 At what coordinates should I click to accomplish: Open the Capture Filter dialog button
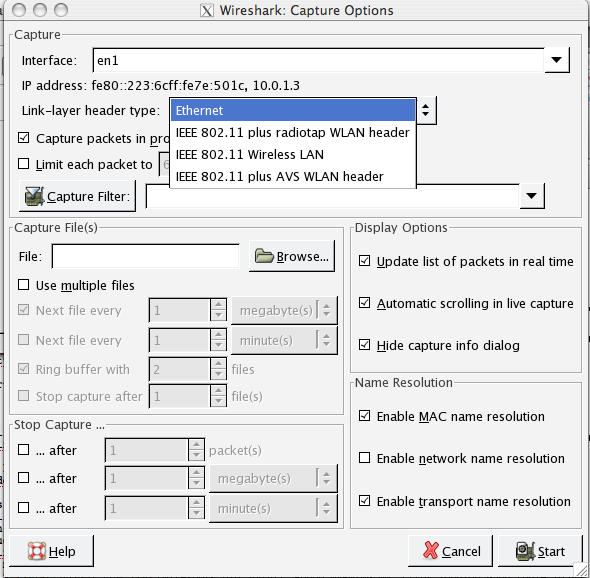pos(77,196)
